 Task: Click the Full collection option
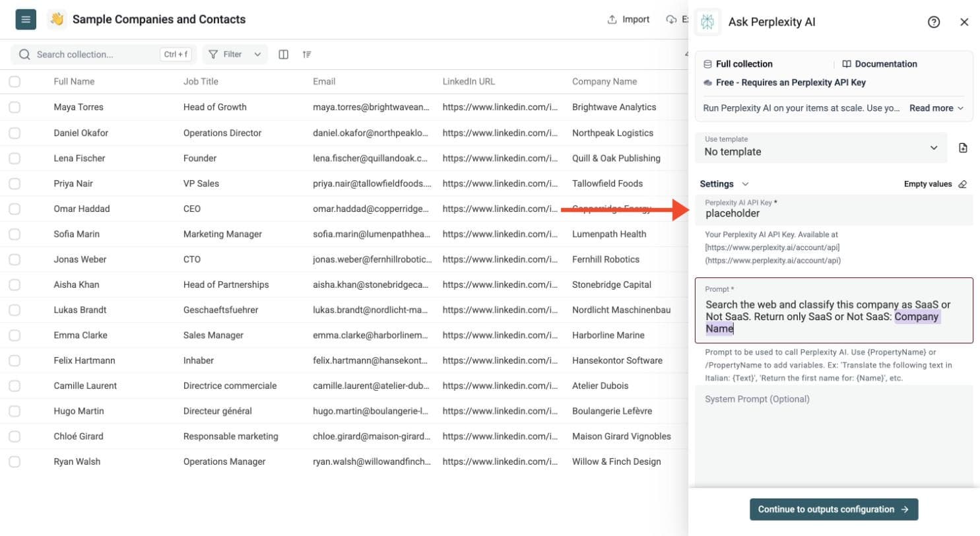point(738,64)
